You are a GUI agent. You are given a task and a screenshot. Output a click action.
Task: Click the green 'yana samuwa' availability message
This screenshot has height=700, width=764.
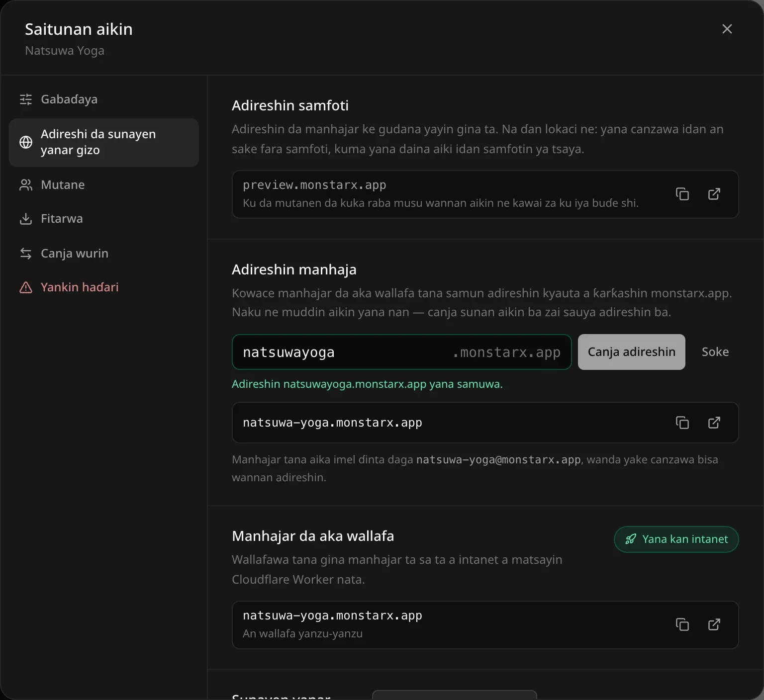click(367, 384)
